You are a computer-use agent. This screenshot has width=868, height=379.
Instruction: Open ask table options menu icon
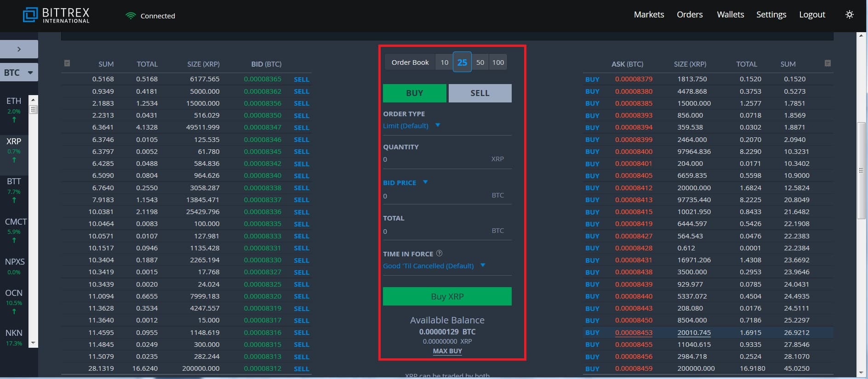click(828, 63)
